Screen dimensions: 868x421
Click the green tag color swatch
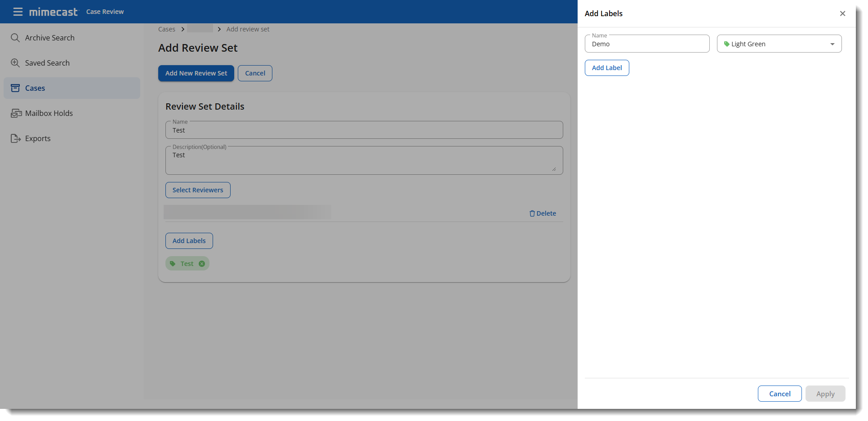click(x=726, y=44)
